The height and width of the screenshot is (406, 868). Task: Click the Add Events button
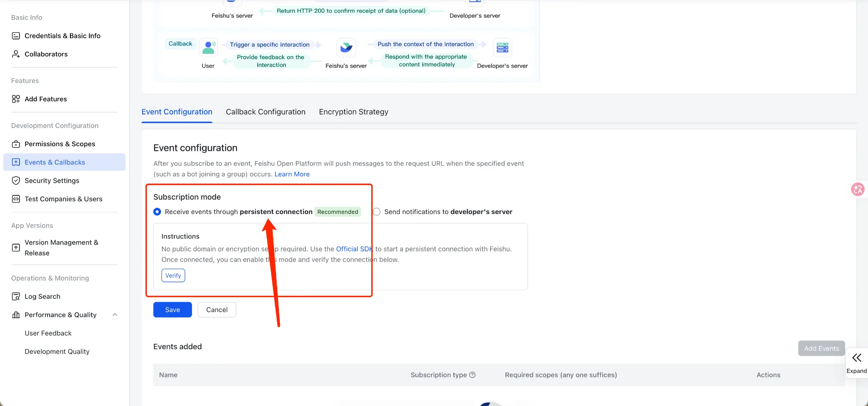click(821, 348)
